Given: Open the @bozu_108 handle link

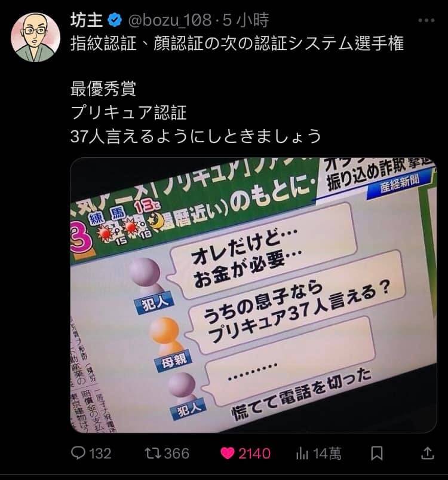Looking at the screenshot, I should [x=169, y=20].
